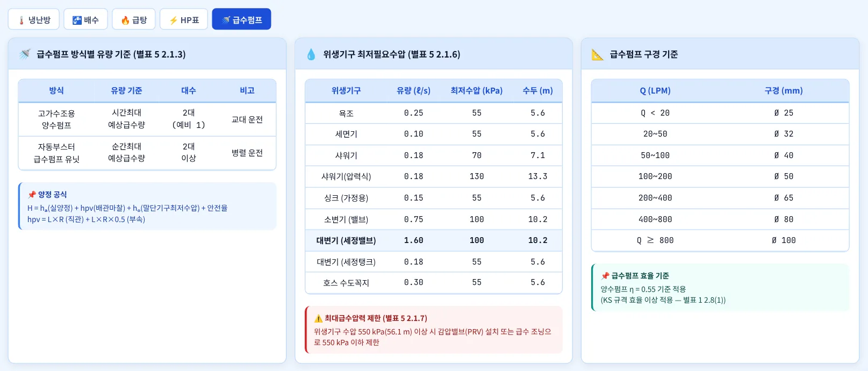Click the faucet icon on 배수 tab
The width and height of the screenshot is (868, 371).
point(77,20)
